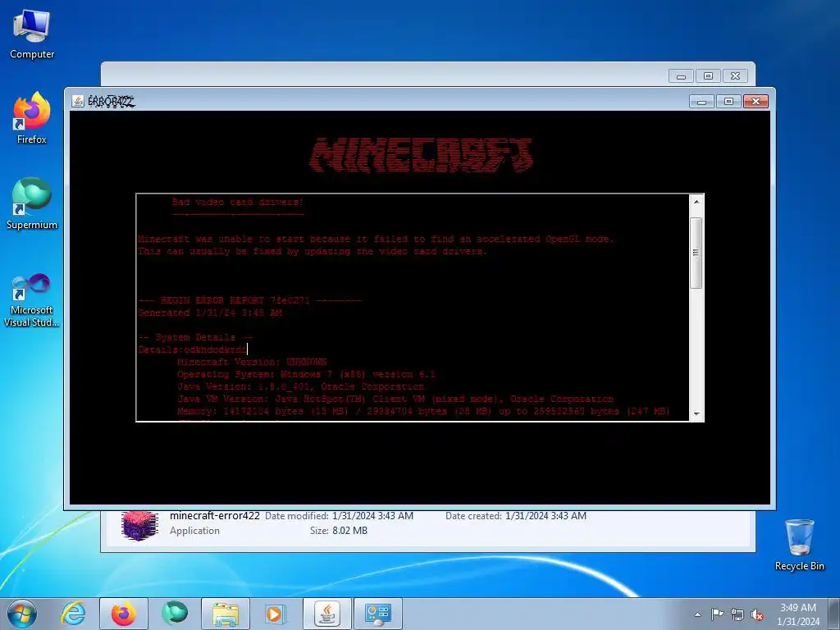Launch Windows Media Player from taskbar

pyautogui.click(x=276, y=614)
